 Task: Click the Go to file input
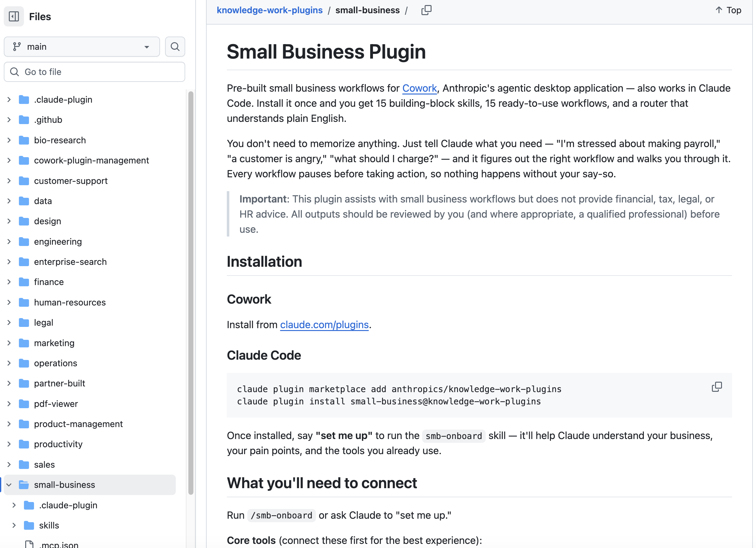point(94,72)
